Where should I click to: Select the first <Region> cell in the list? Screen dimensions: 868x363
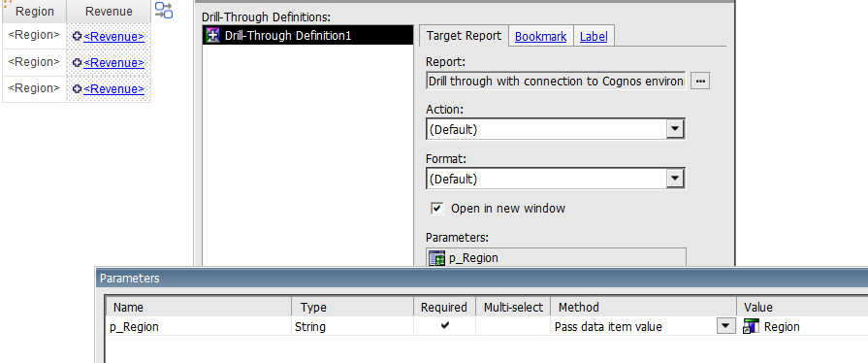34,36
